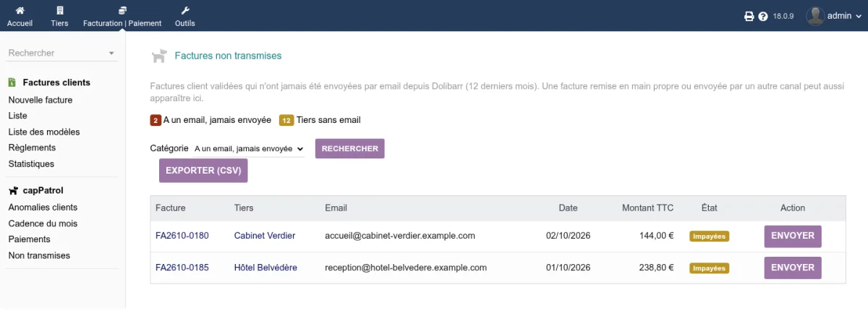This screenshot has width=868, height=311.
Task: Open Anomalies clients under capPatrol
Action: point(43,208)
